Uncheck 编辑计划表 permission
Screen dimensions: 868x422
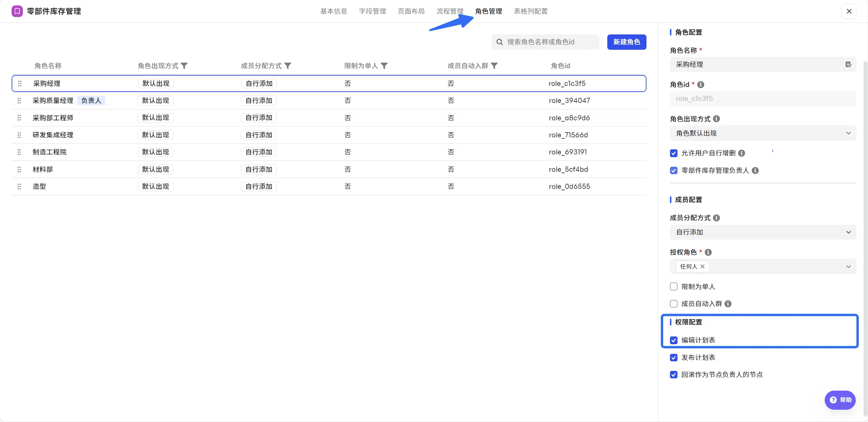[674, 340]
